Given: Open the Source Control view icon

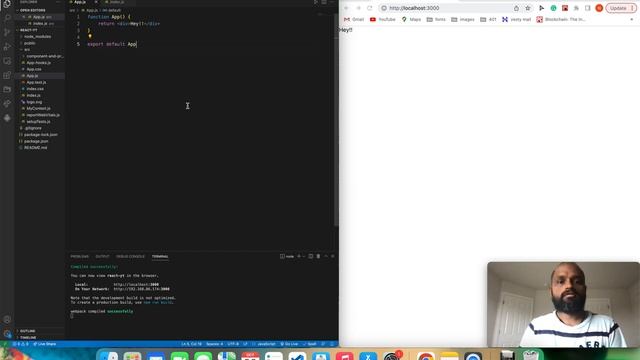Looking at the screenshot, I should point(7,32).
